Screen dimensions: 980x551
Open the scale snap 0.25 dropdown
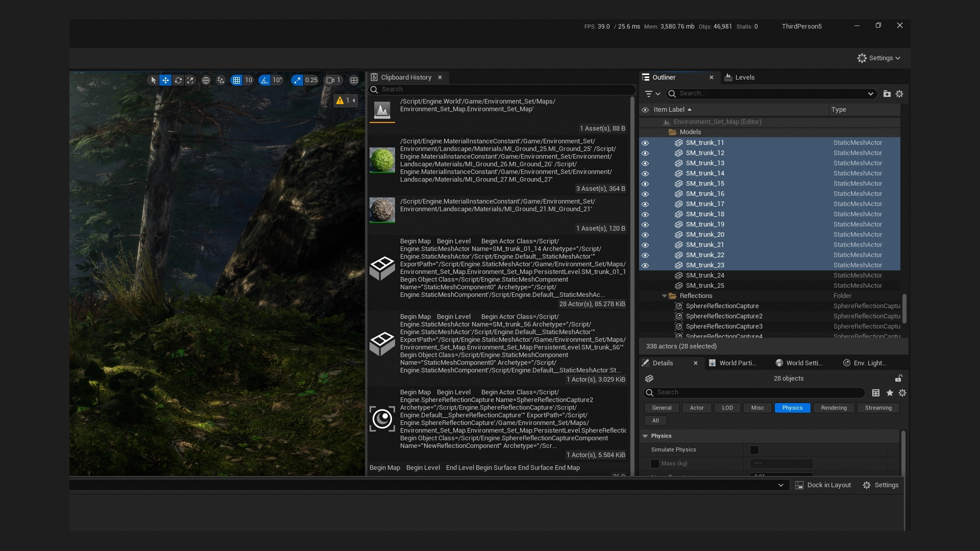pyautogui.click(x=311, y=80)
